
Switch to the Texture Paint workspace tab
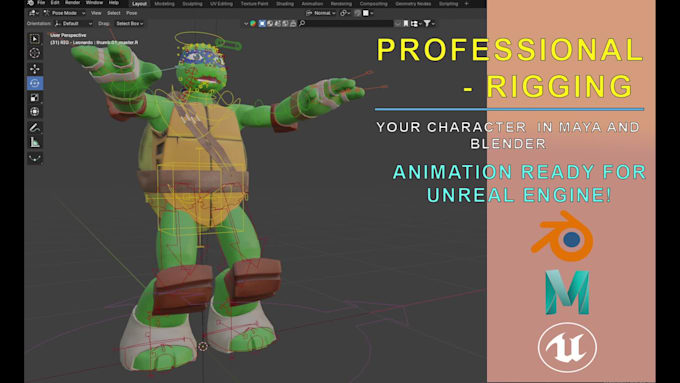click(x=255, y=3)
